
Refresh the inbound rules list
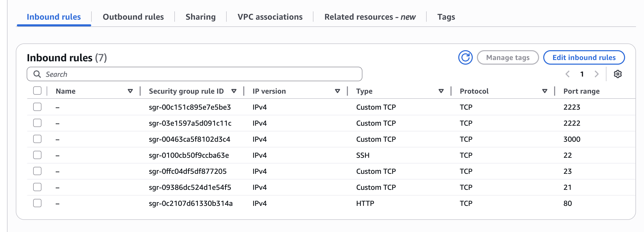pyautogui.click(x=465, y=57)
